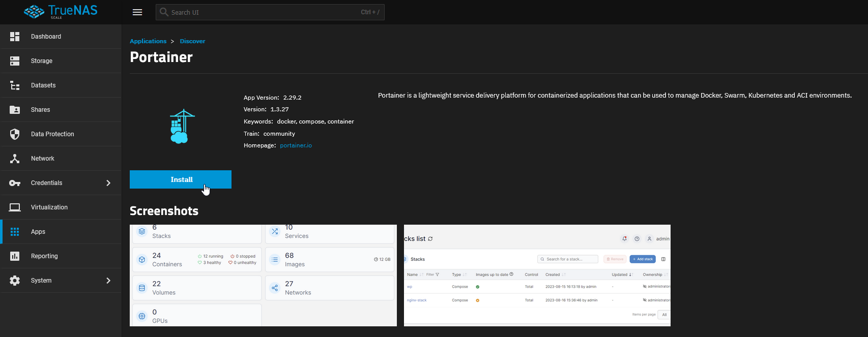The image size is (868, 337).
Task: Open the Portainer dashboard screenshot
Action: (263, 275)
